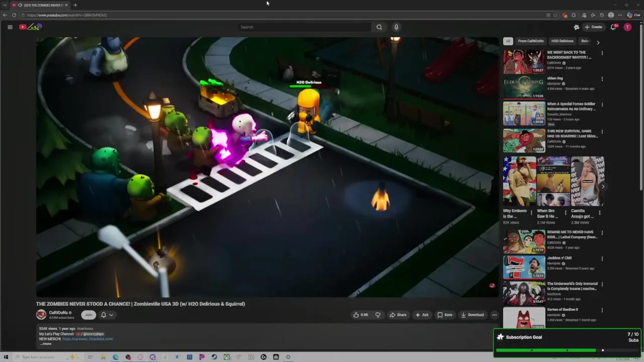Open Jackbox n' Chill video thumbnail
The width and height of the screenshot is (644, 362).
(524, 267)
